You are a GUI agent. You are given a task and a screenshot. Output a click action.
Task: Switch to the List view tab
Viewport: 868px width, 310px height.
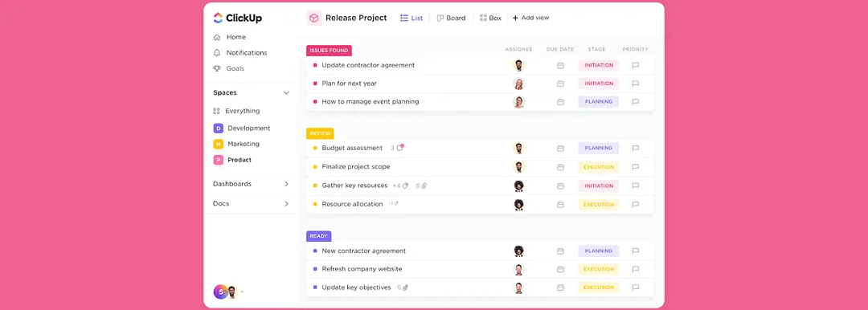click(x=411, y=18)
